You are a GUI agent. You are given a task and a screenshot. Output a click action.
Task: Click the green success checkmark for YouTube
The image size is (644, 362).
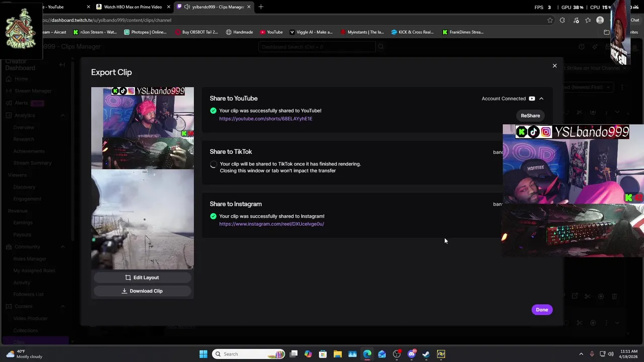click(x=213, y=111)
